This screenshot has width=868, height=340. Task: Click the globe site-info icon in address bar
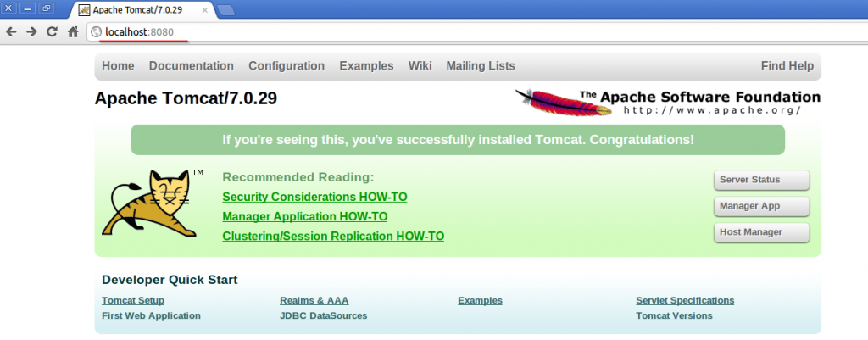97,33
